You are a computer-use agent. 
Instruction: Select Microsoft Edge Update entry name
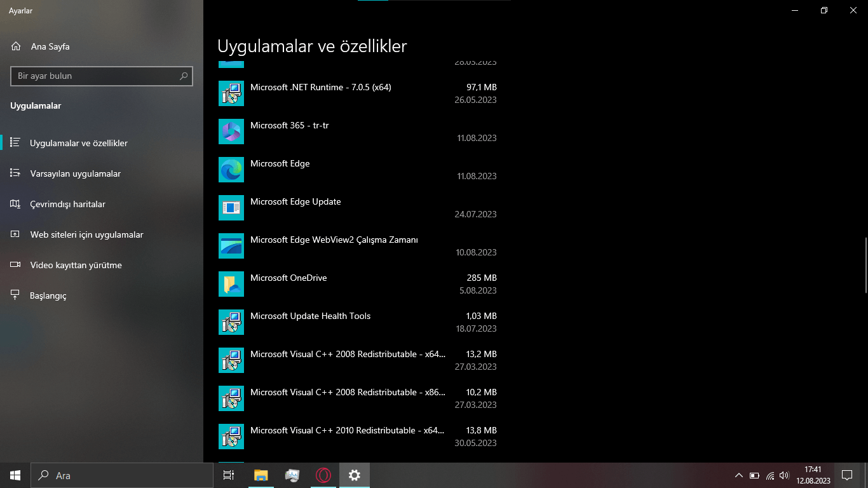coord(295,201)
